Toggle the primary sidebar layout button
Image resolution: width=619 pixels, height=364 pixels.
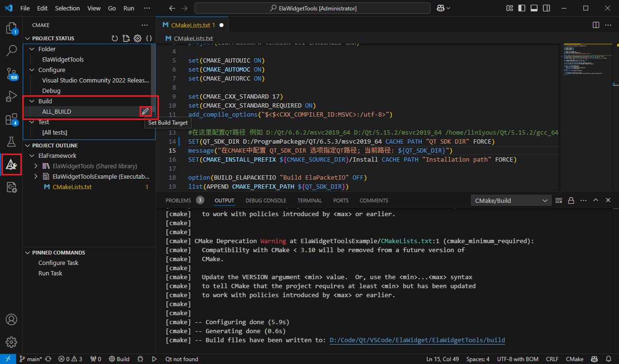coord(522,8)
